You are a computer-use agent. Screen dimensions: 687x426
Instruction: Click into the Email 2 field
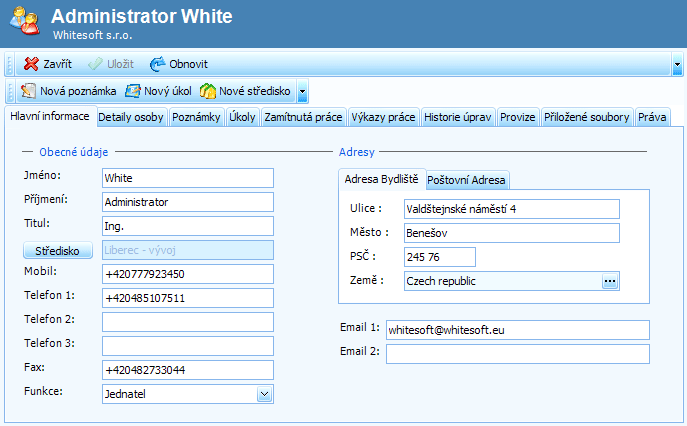[x=517, y=354]
